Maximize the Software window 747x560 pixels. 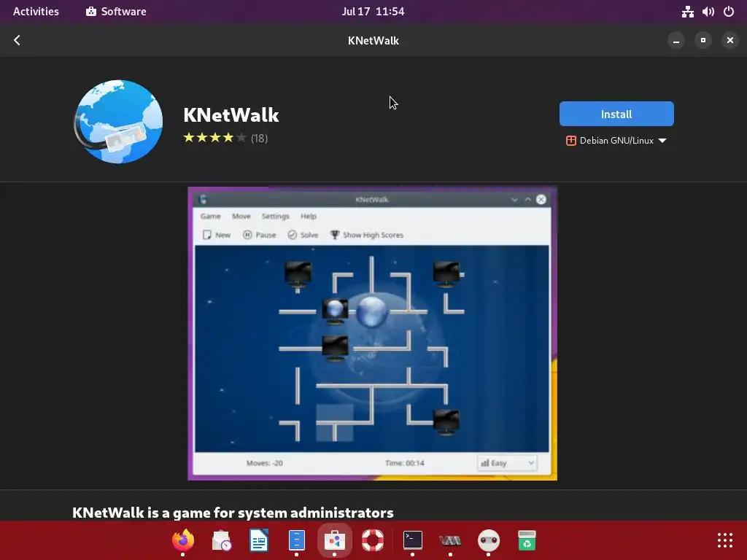point(703,41)
